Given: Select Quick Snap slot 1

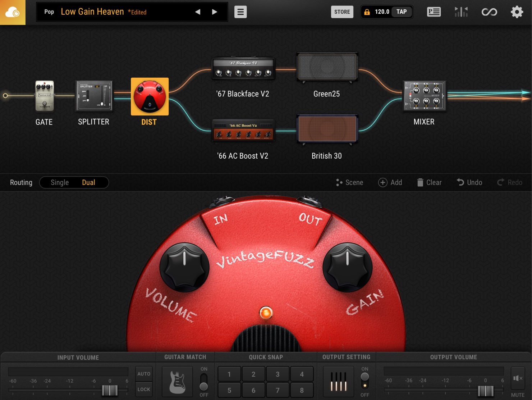Looking at the screenshot, I should pos(229,374).
